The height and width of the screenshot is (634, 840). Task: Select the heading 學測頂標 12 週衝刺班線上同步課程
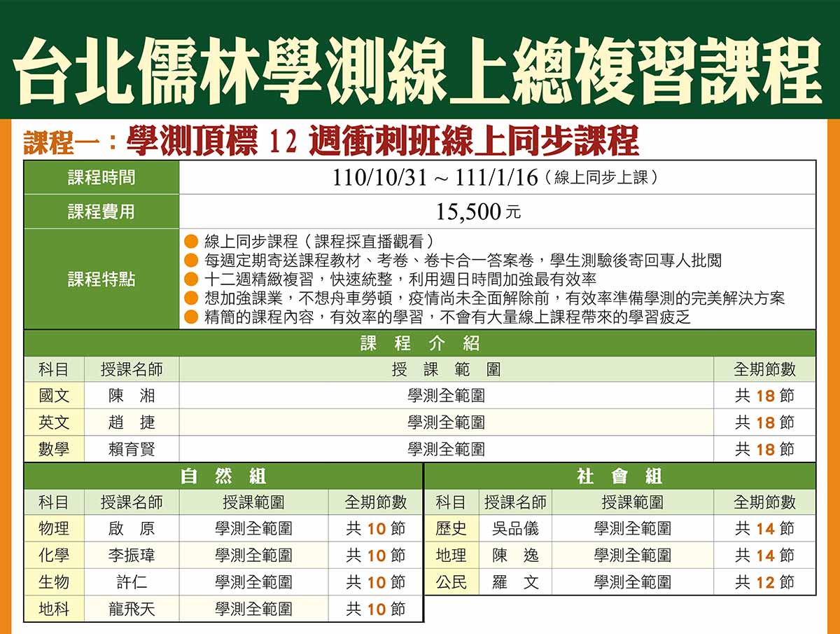coord(383,142)
